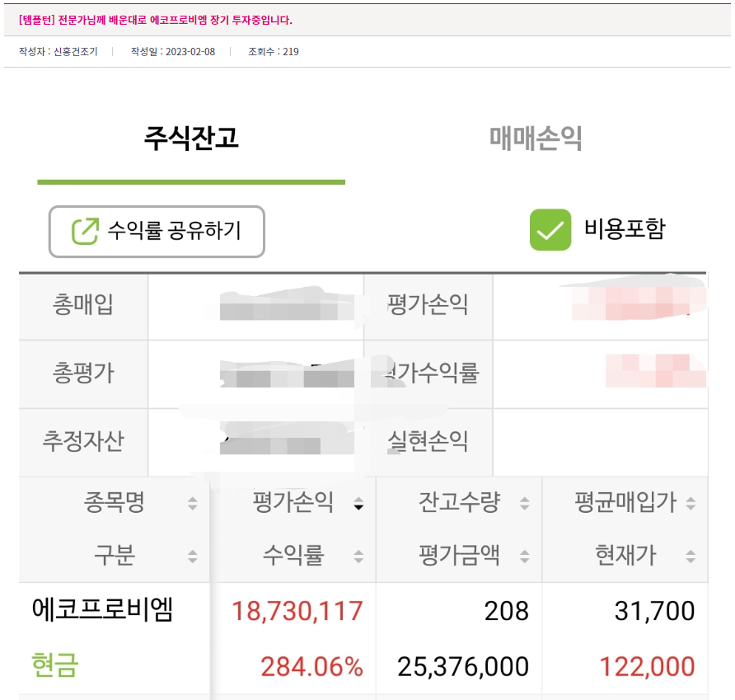Image resolution: width=735 pixels, height=700 pixels.
Task: Click the 284.06% return value
Action: [311, 667]
